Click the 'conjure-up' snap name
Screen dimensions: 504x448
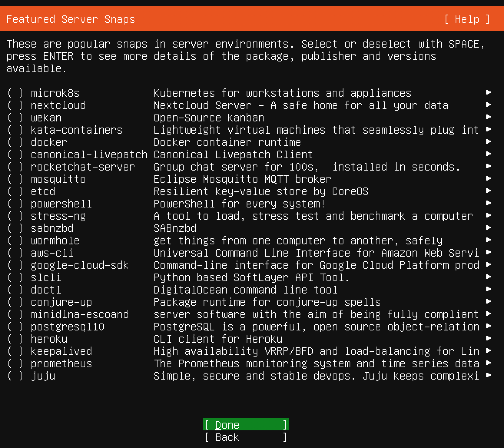[x=61, y=302]
